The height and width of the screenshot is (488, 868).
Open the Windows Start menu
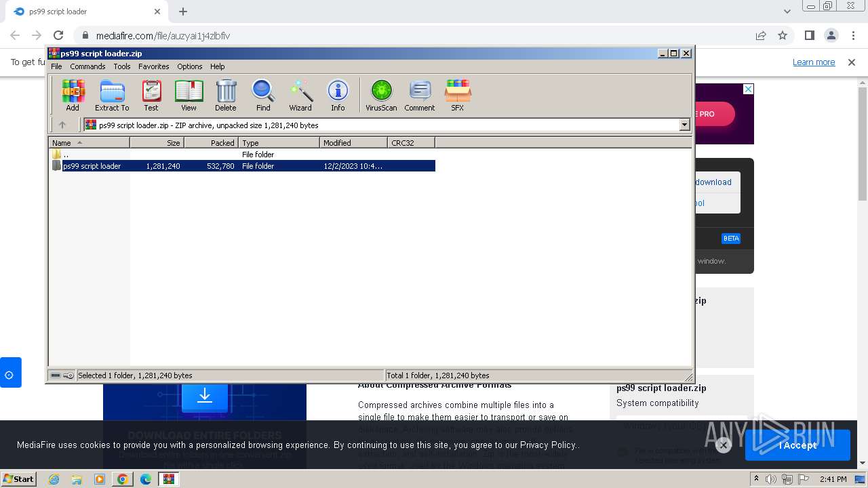19,479
